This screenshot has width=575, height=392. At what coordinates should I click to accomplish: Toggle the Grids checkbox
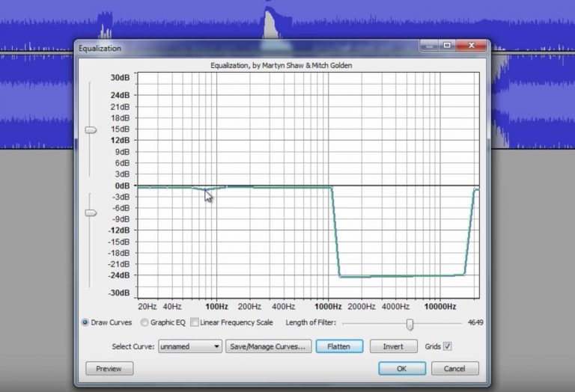448,346
